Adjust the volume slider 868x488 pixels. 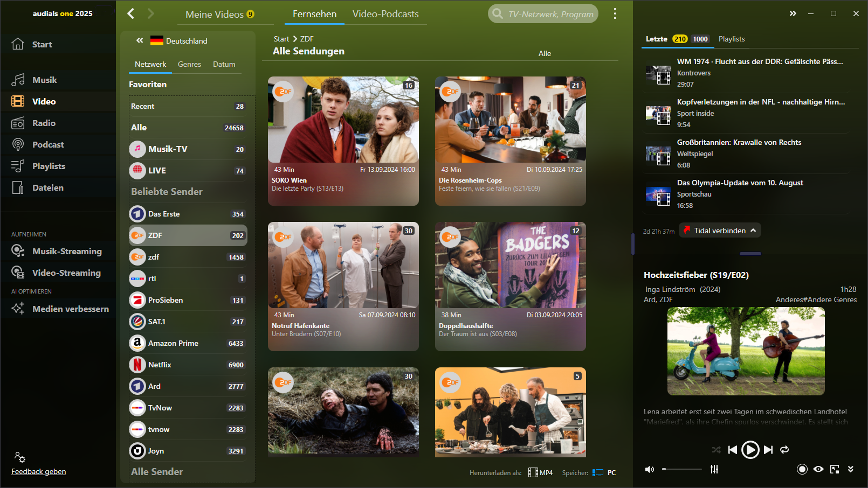[x=683, y=469]
